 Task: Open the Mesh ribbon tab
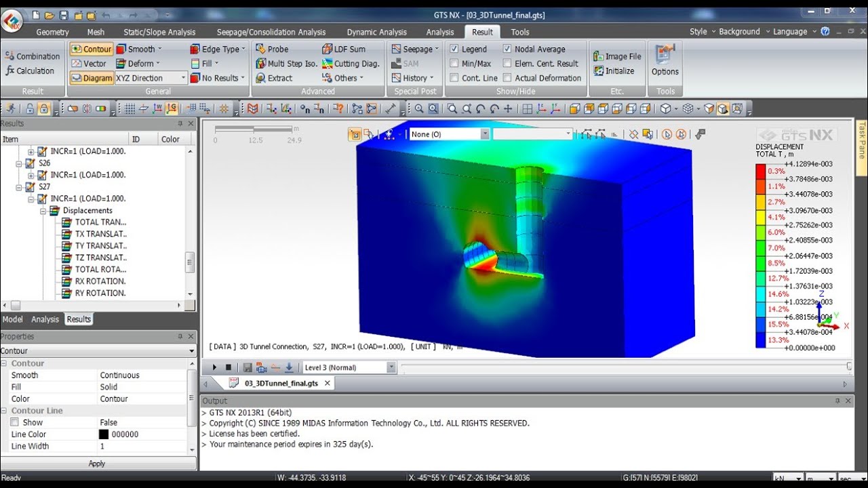pos(96,32)
